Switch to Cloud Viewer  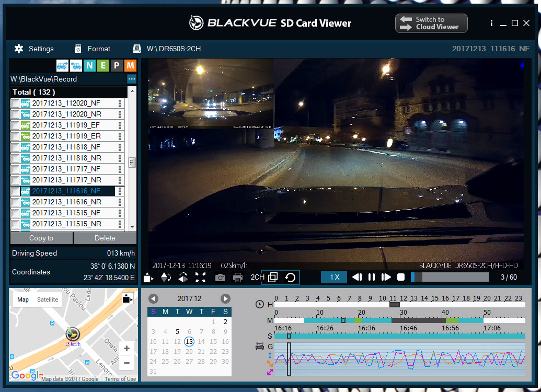tap(431, 23)
